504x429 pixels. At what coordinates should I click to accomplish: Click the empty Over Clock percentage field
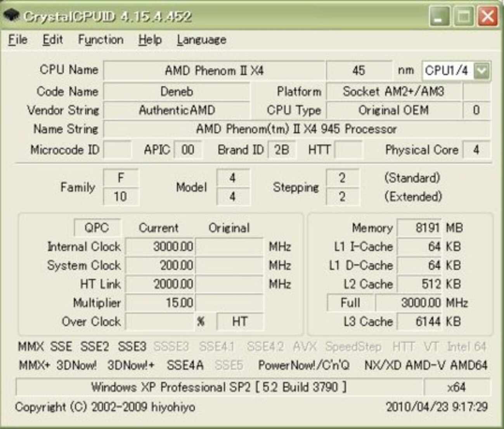tap(160, 321)
